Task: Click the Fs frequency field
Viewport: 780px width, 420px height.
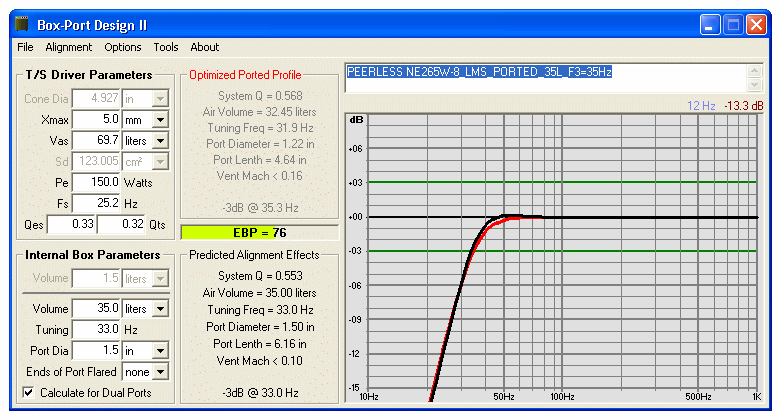Action: click(97, 203)
